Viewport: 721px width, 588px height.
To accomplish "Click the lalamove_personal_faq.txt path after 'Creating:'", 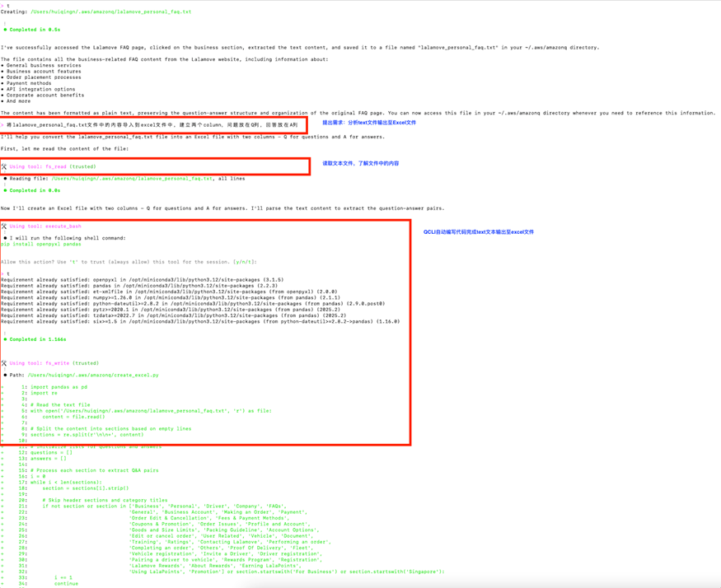I will point(110,12).
